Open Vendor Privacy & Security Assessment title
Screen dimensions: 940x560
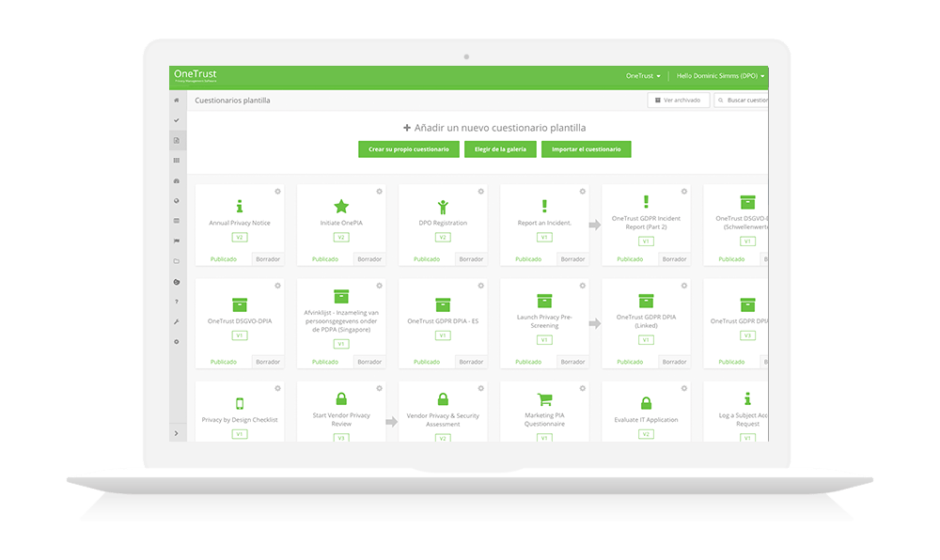point(443,420)
